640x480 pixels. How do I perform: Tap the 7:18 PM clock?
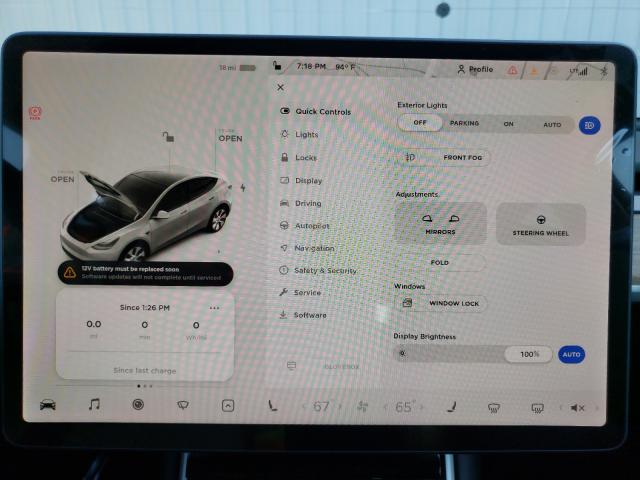coord(311,66)
